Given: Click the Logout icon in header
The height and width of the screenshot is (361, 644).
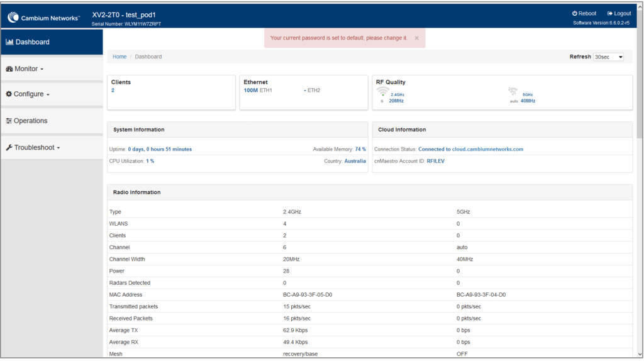Looking at the screenshot, I should point(610,13).
